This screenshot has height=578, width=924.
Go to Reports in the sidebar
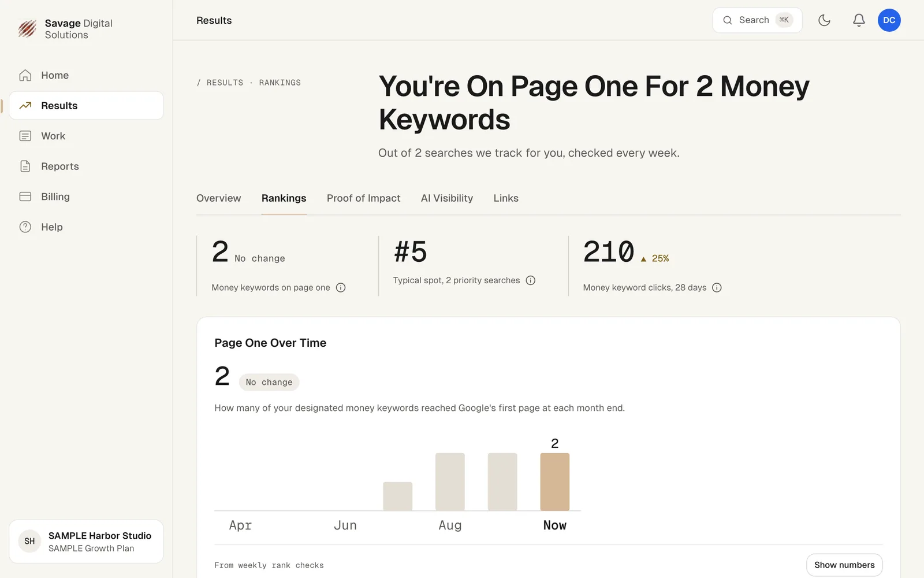[86, 166]
